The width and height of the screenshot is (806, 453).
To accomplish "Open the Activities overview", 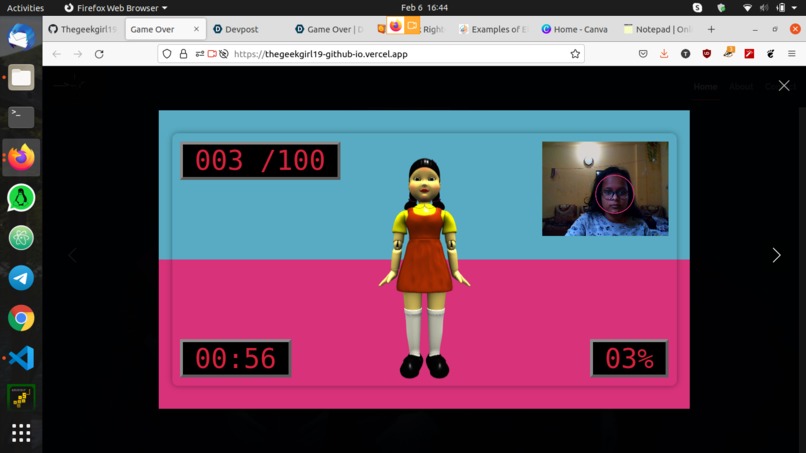I will (x=25, y=8).
